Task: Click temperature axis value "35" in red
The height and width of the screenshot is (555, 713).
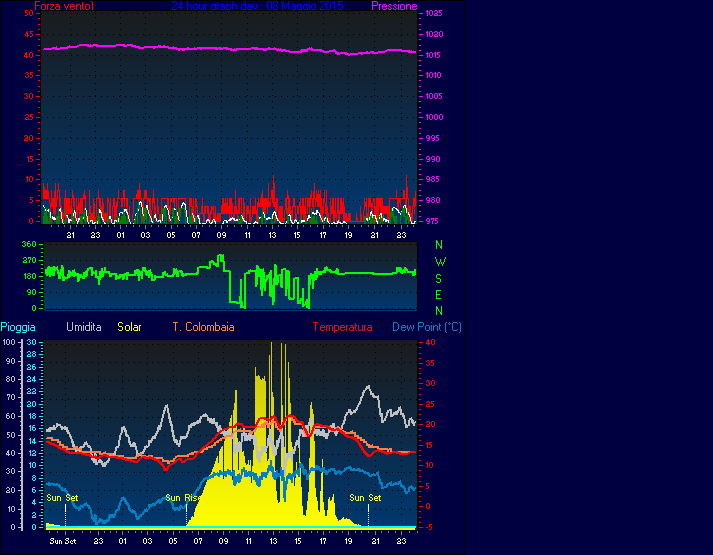Action: click(430, 363)
